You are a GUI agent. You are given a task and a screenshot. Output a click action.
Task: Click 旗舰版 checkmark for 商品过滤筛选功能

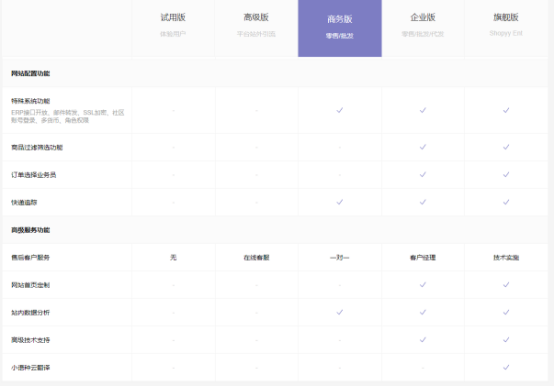tap(506, 147)
